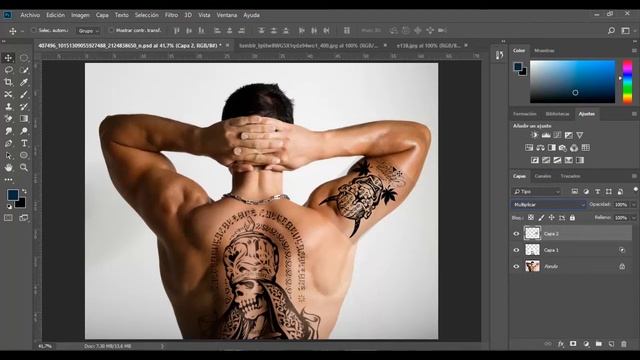Create a new group folder
Screen dimensions: 640x360
pyautogui.click(x=598, y=344)
